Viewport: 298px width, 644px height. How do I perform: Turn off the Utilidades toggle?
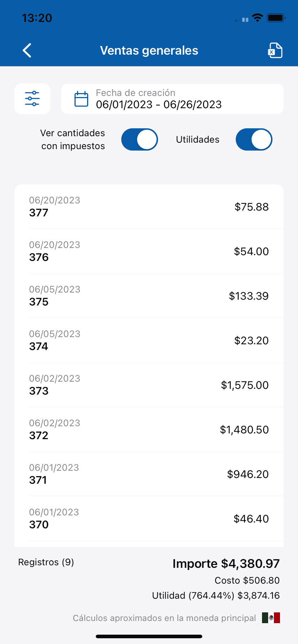coord(254,139)
